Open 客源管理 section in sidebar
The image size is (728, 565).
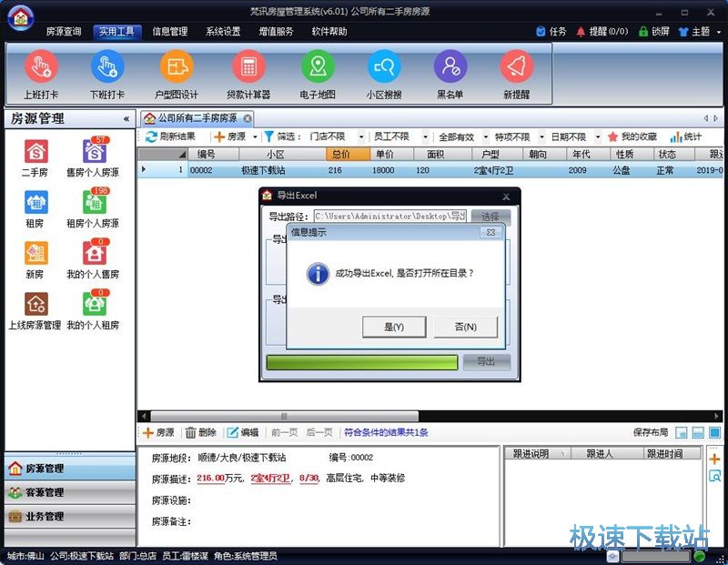(x=70, y=492)
